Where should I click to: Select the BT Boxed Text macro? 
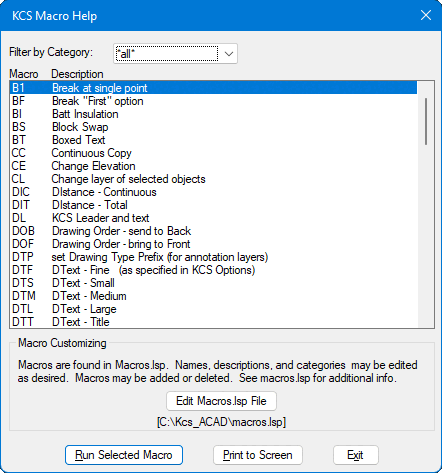(213, 140)
